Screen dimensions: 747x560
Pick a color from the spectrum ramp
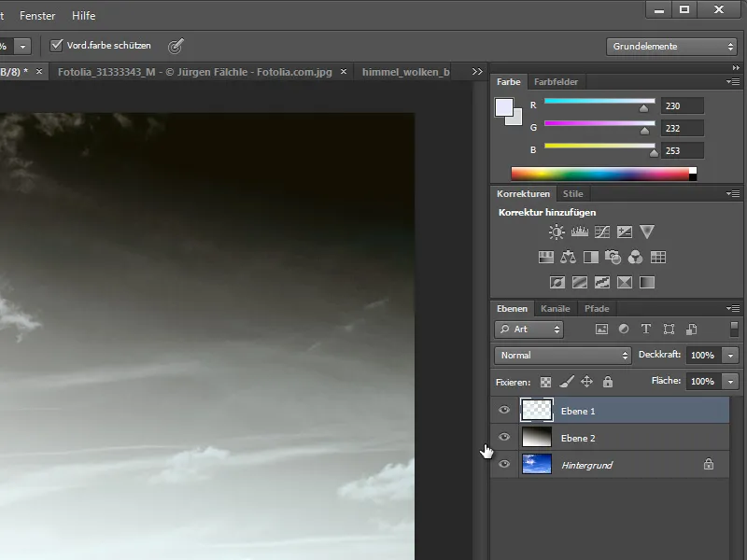pos(603,174)
